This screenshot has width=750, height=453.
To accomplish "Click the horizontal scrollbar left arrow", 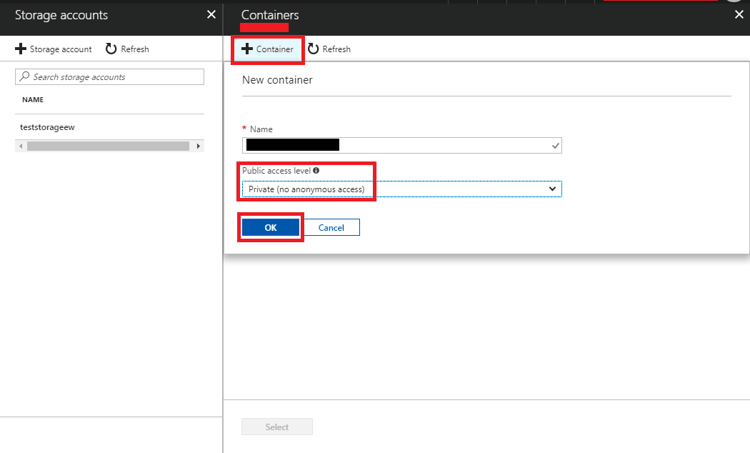I will (21, 146).
